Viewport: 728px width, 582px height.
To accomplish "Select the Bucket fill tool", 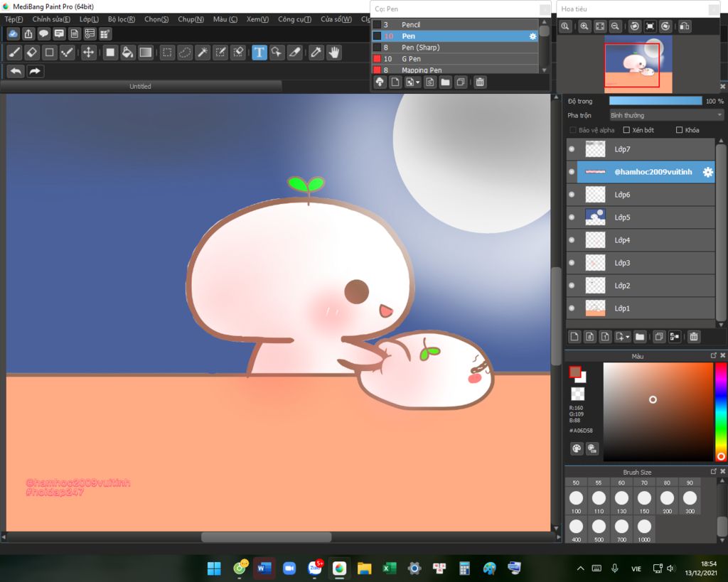I will click(127, 53).
